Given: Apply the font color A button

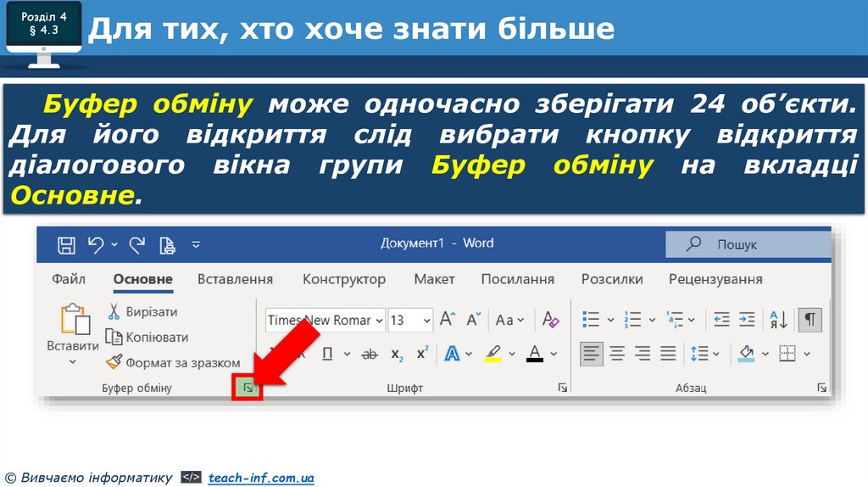Looking at the screenshot, I should coord(535,354).
